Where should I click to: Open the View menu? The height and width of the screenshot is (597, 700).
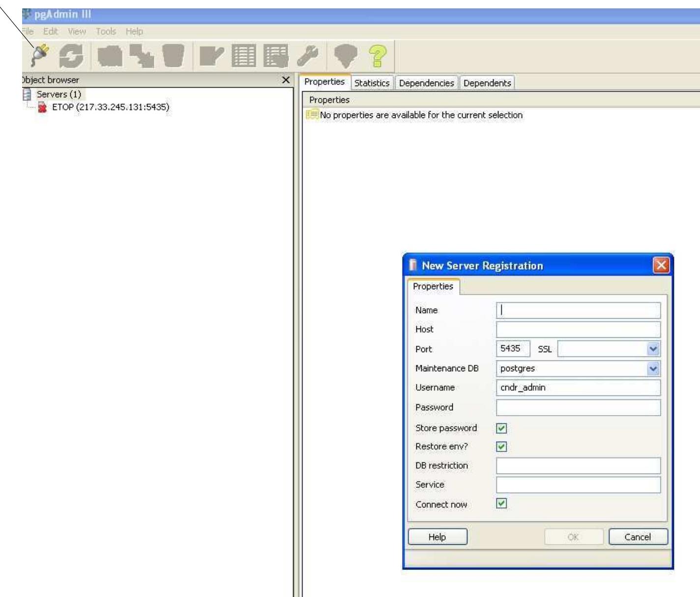coord(77,31)
